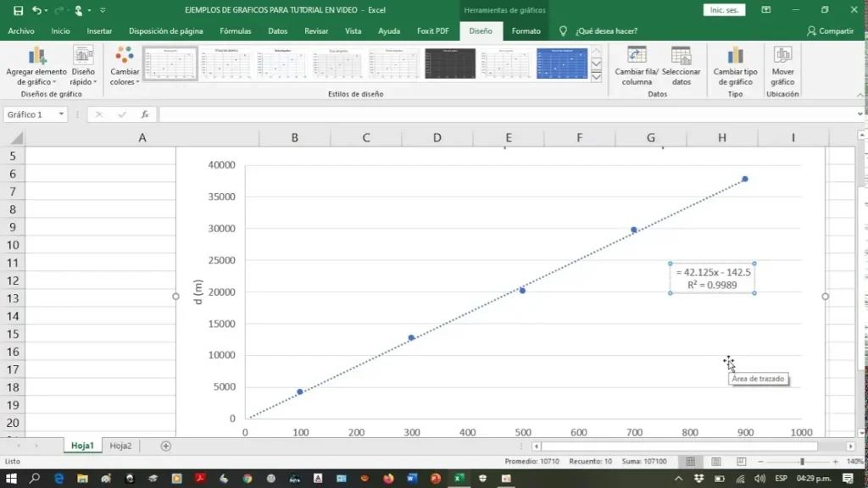Click the Save icon in quick access toolbar

point(15,10)
